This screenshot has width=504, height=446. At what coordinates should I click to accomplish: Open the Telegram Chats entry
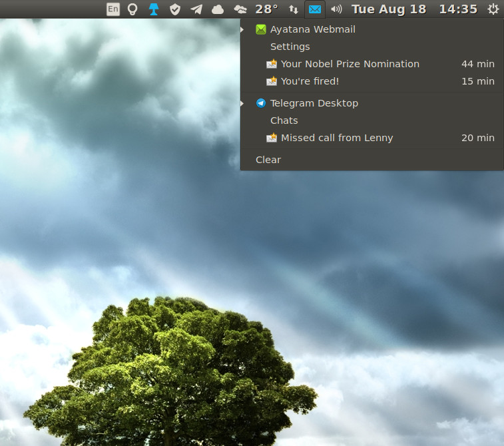372,120
